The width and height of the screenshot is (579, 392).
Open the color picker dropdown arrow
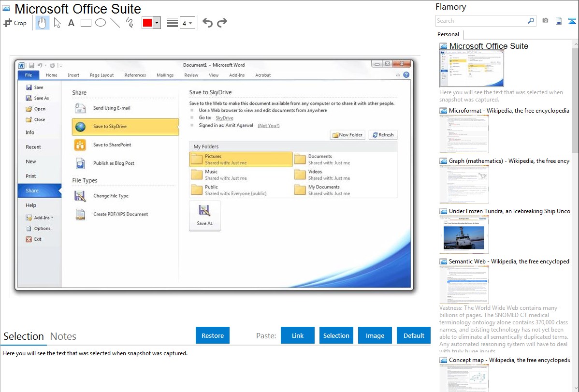[x=157, y=23]
